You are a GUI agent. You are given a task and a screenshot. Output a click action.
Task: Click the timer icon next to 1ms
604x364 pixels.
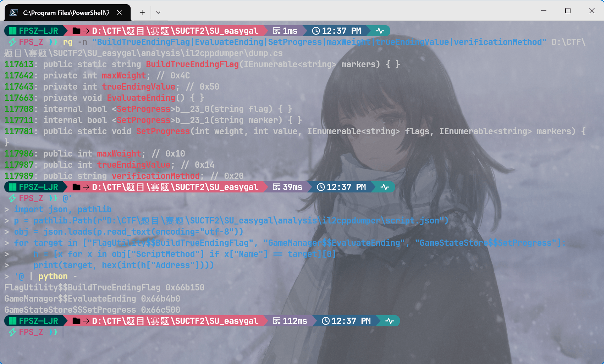(277, 31)
